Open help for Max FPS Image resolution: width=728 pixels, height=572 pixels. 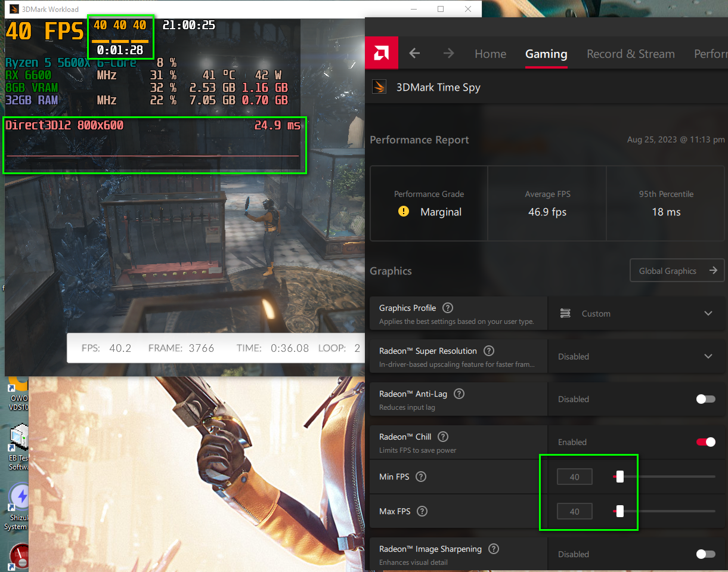(422, 511)
